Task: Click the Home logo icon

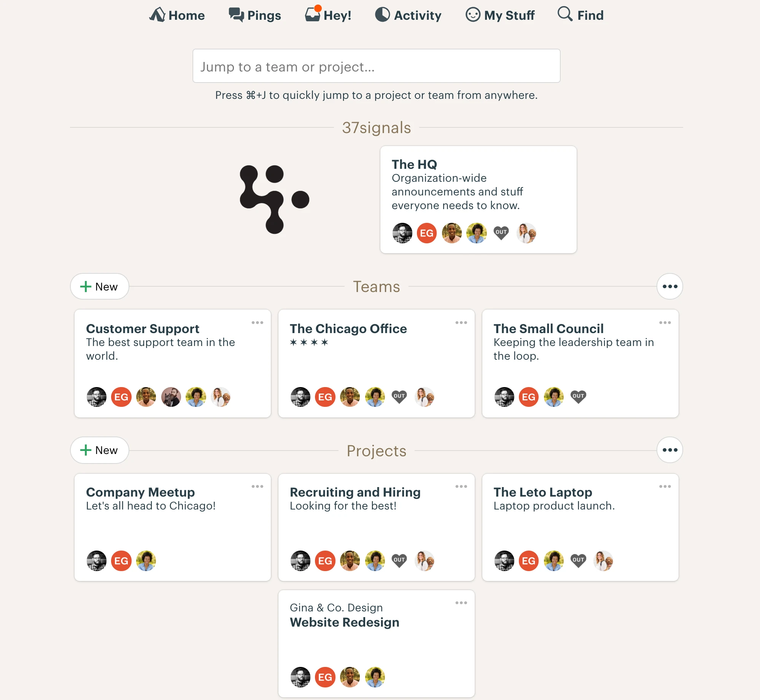Action: [157, 15]
